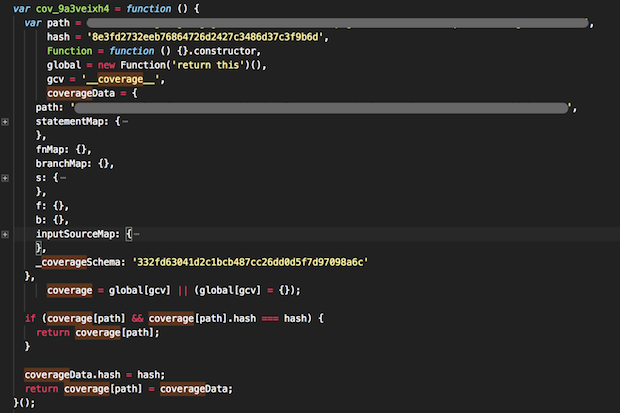This screenshot has height=413, width=620.
Task: Click the fold ellipsis after 's: {'
Action: [63, 178]
